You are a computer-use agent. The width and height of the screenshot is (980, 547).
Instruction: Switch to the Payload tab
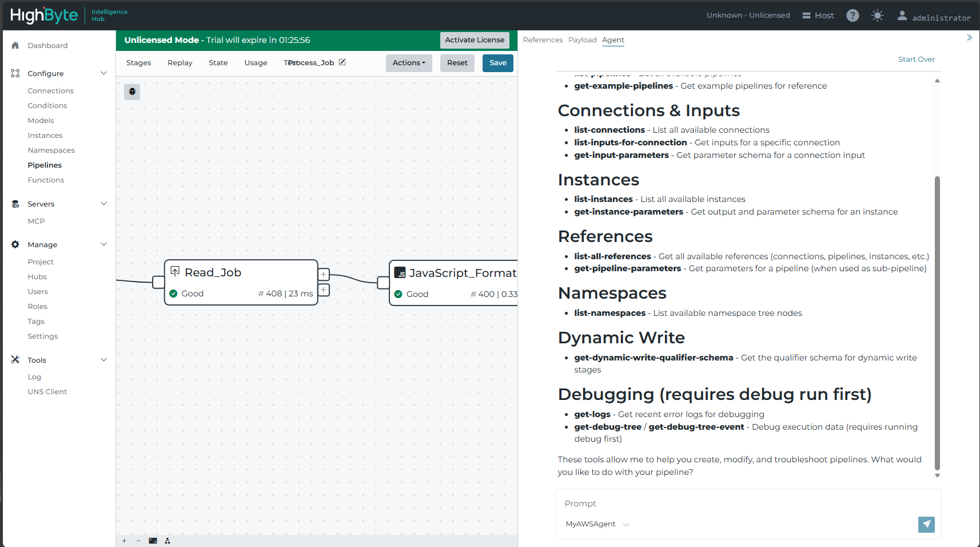(x=582, y=40)
